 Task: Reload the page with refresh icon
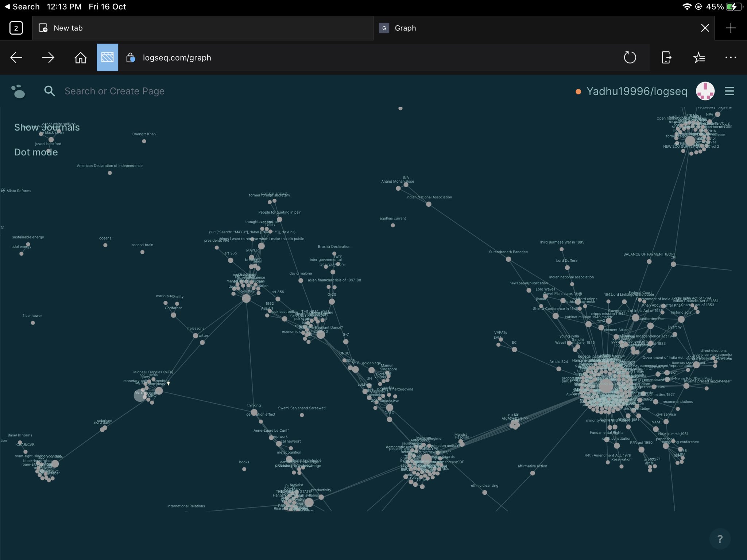630,58
